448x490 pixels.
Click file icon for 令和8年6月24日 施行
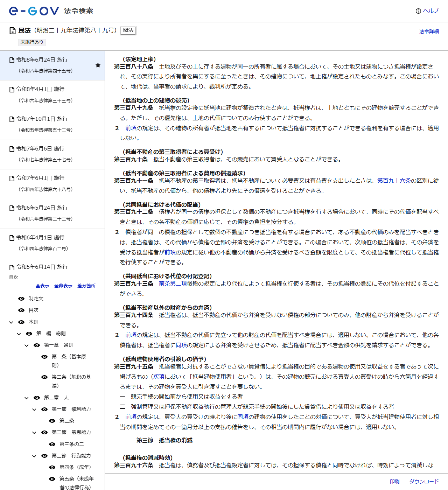click(12, 60)
